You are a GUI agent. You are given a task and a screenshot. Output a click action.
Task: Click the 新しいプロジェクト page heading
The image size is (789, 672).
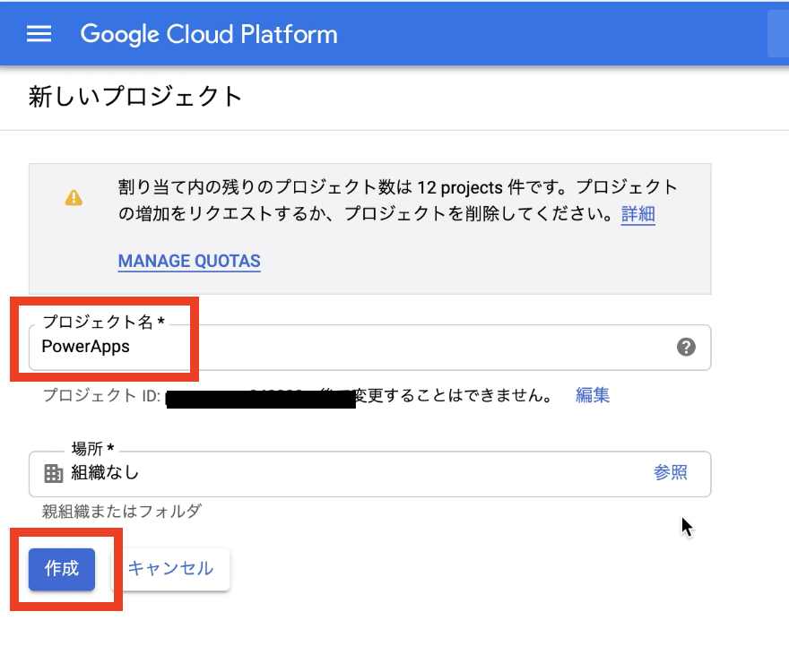click(x=135, y=97)
